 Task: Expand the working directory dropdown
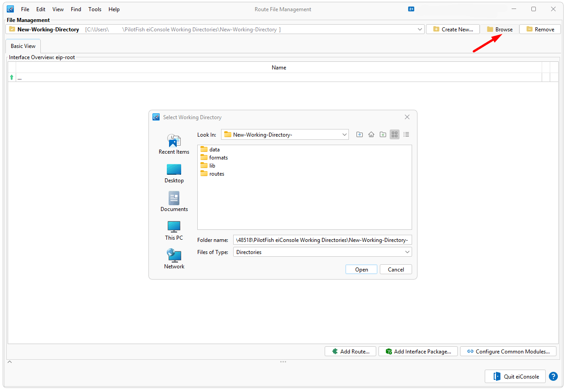point(420,30)
